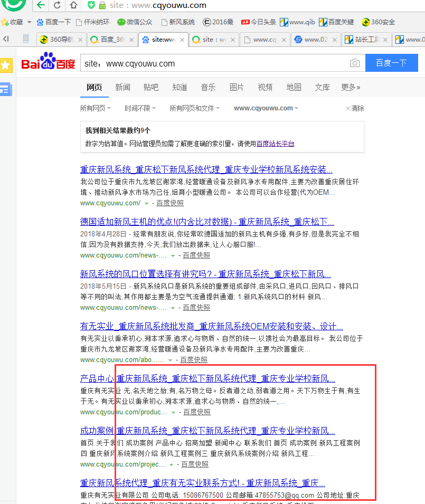
Task: Open the 百度站长平台 link
Action: pyautogui.click(x=276, y=144)
